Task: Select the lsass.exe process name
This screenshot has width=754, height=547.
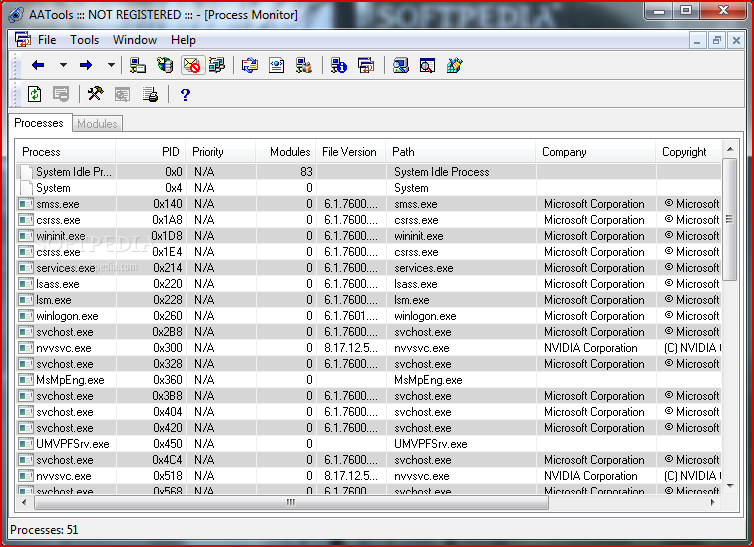Action: tap(57, 284)
